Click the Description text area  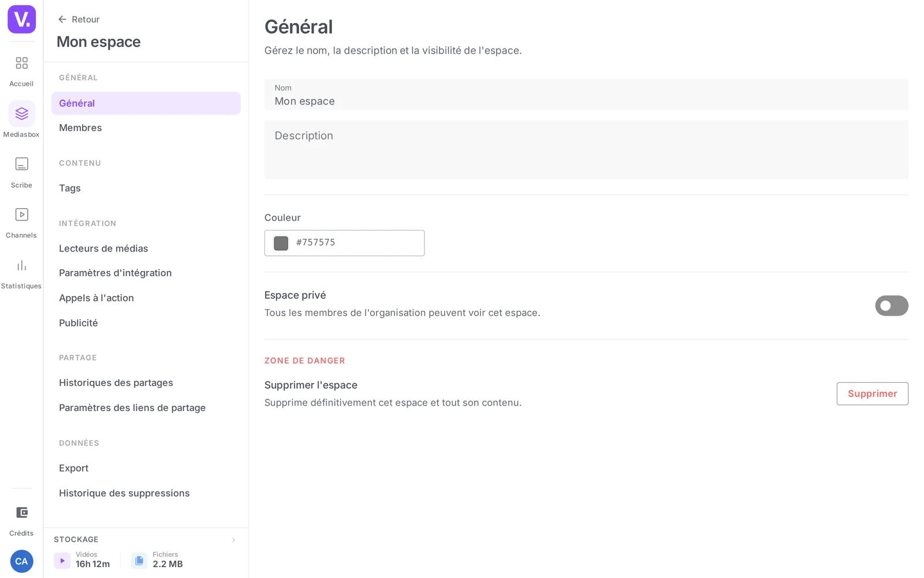point(586,150)
